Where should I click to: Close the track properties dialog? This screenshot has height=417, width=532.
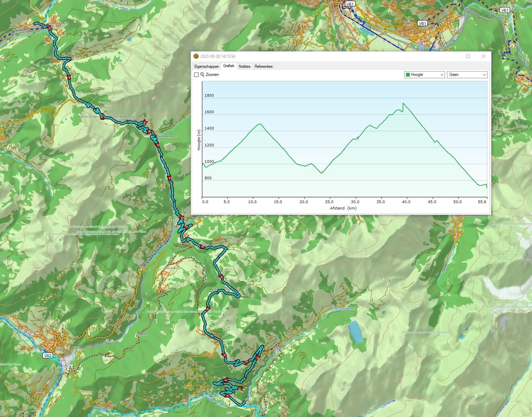(484, 56)
